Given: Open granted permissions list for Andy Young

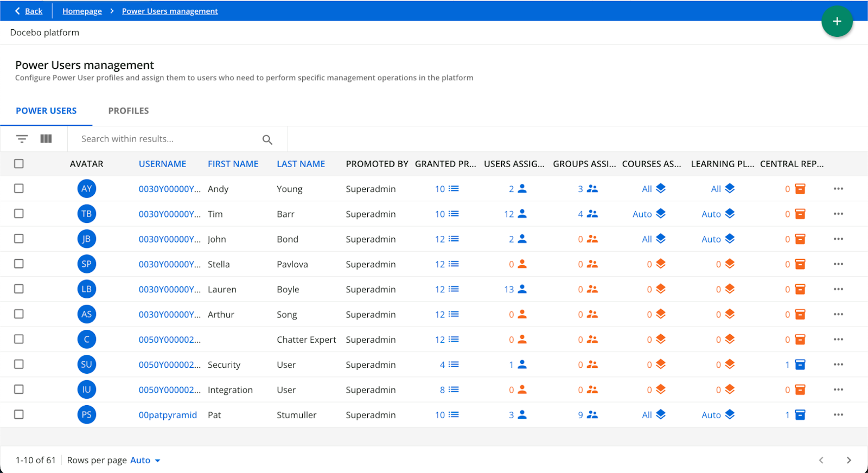Looking at the screenshot, I should (447, 189).
